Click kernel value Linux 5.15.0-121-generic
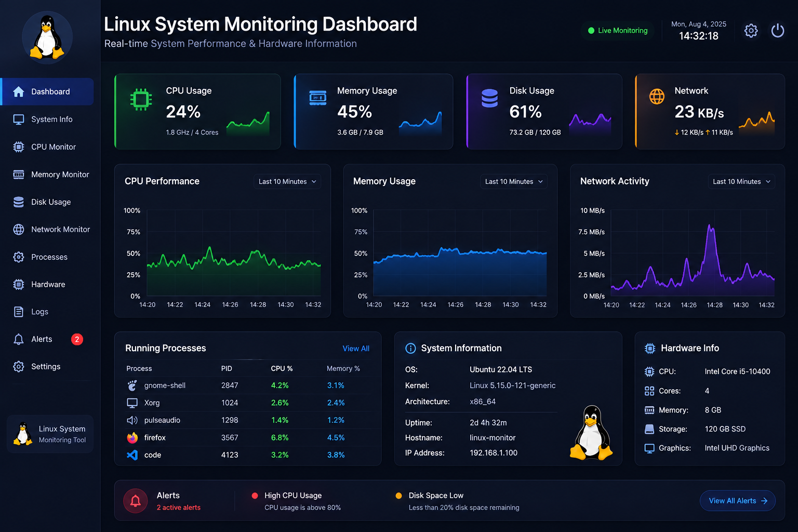Image resolution: width=798 pixels, height=532 pixels. [513, 385]
